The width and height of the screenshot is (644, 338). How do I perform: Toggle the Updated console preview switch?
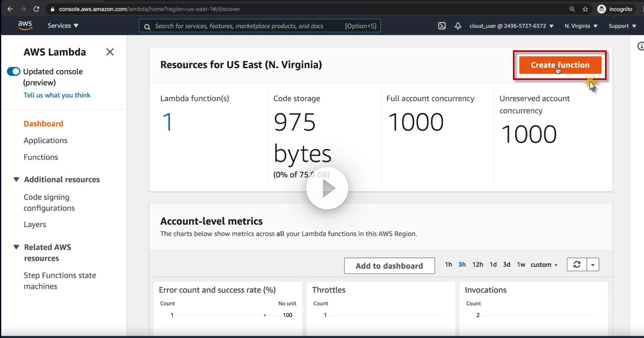pyautogui.click(x=14, y=72)
